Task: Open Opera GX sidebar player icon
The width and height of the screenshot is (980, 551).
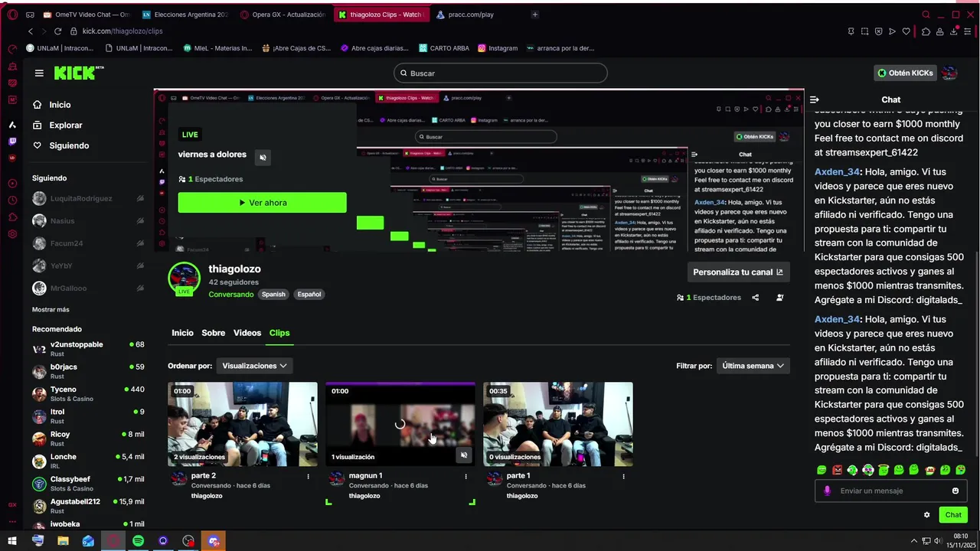Action: tap(12, 183)
